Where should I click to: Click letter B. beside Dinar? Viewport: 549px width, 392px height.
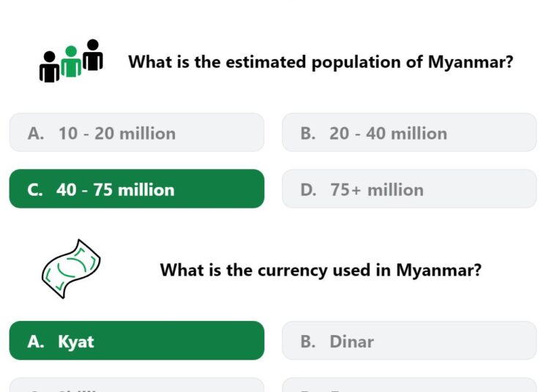pos(307,342)
